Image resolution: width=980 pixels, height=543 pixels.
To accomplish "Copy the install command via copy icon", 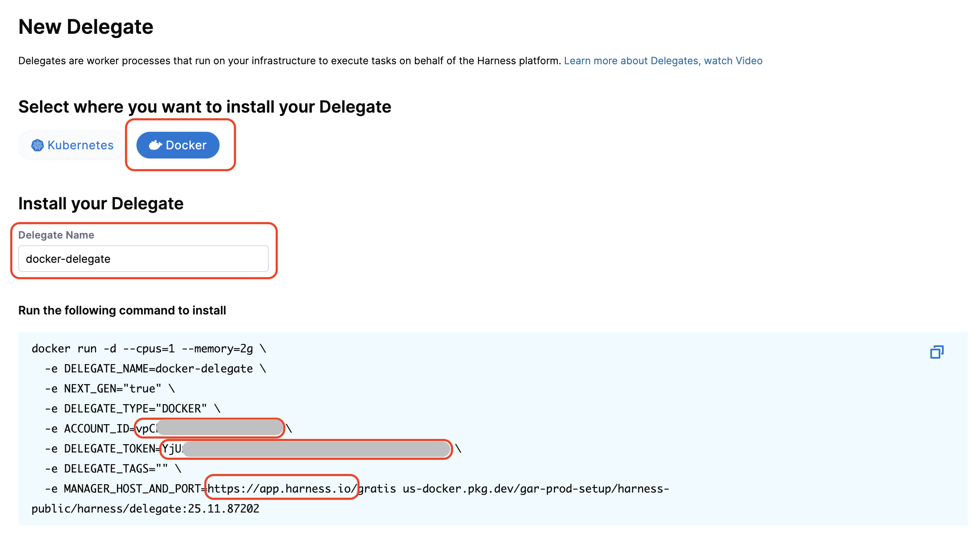I will point(937,352).
